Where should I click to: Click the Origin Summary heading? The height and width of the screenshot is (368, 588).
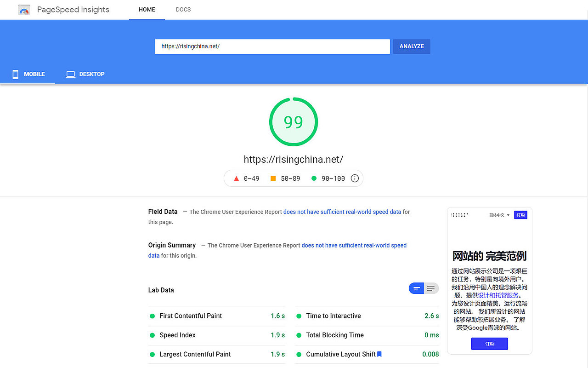coord(172,245)
